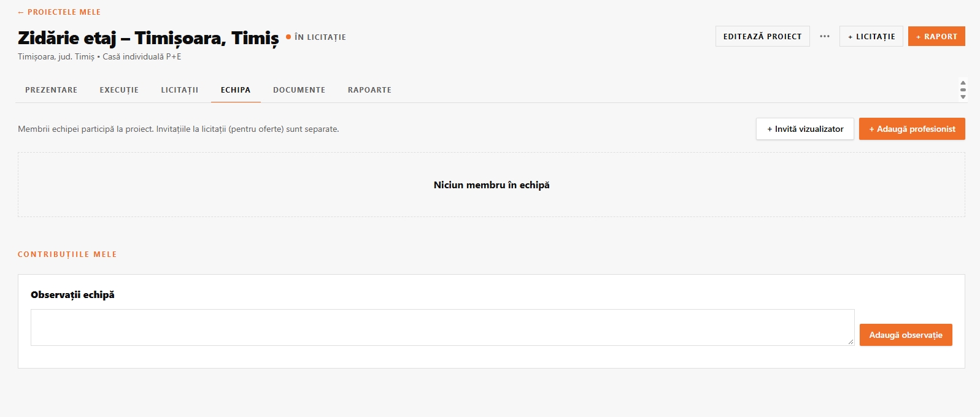Click the Niciun membru în echipă message
Viewport: 980px width, 417px height.
(x=492, y=185)
